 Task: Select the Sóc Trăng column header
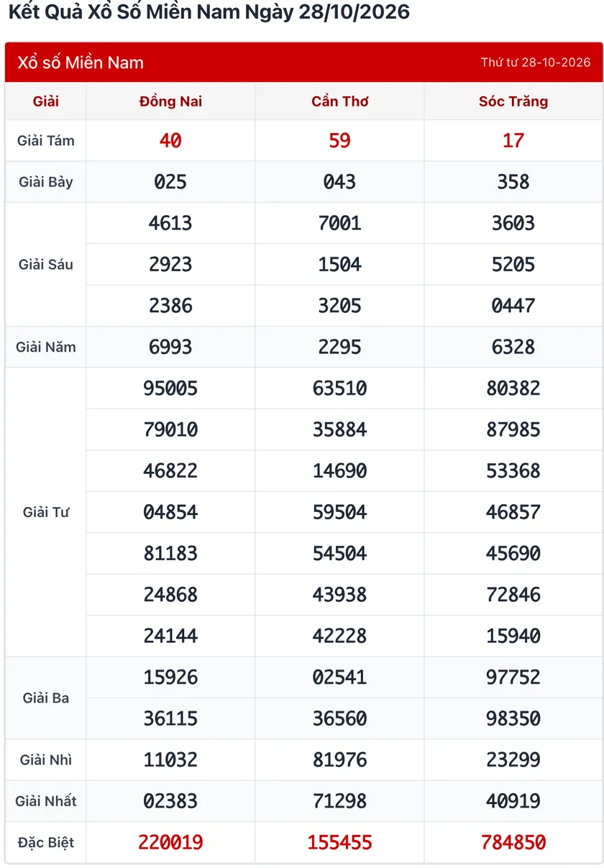coord(513,101)
